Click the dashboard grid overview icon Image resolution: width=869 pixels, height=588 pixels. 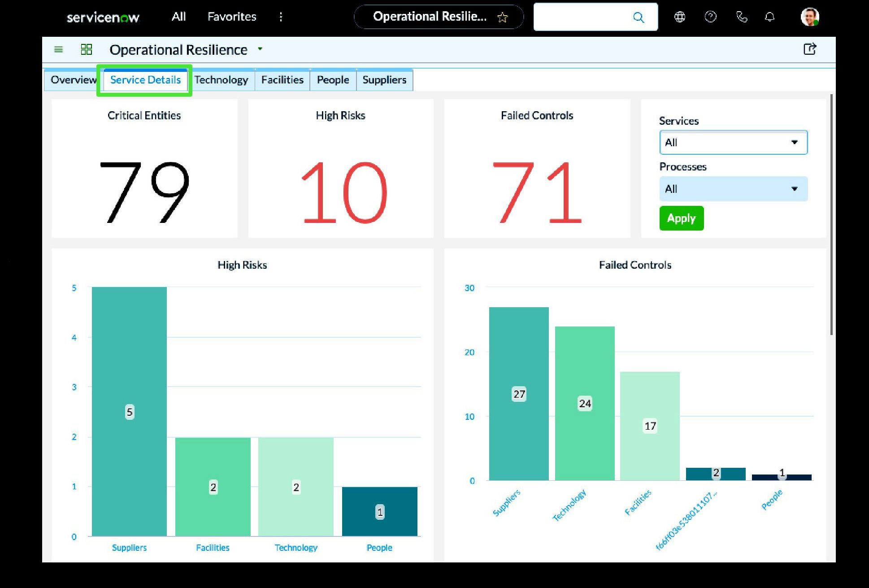point(87,49)
